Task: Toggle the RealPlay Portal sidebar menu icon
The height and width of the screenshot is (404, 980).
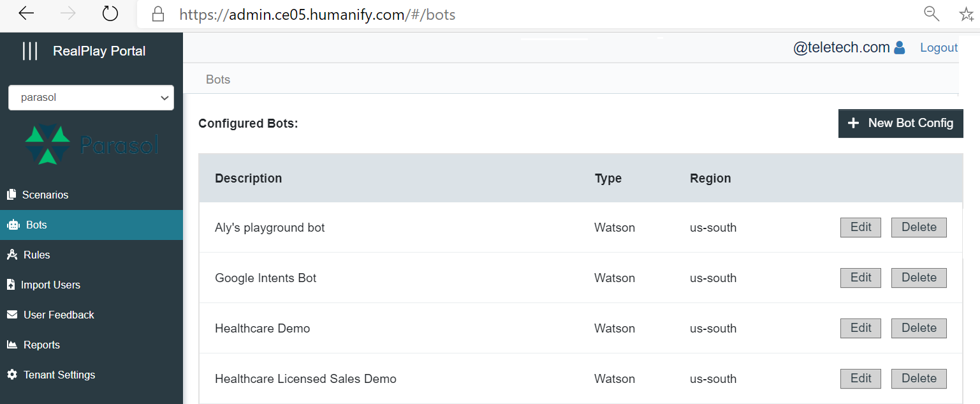Action: click(30, 51)
